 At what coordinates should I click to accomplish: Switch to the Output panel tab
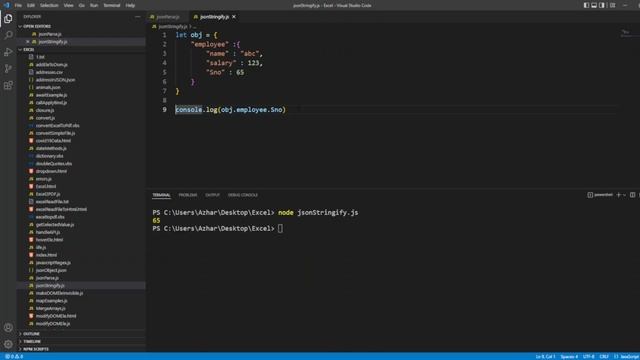pos(212,195)
